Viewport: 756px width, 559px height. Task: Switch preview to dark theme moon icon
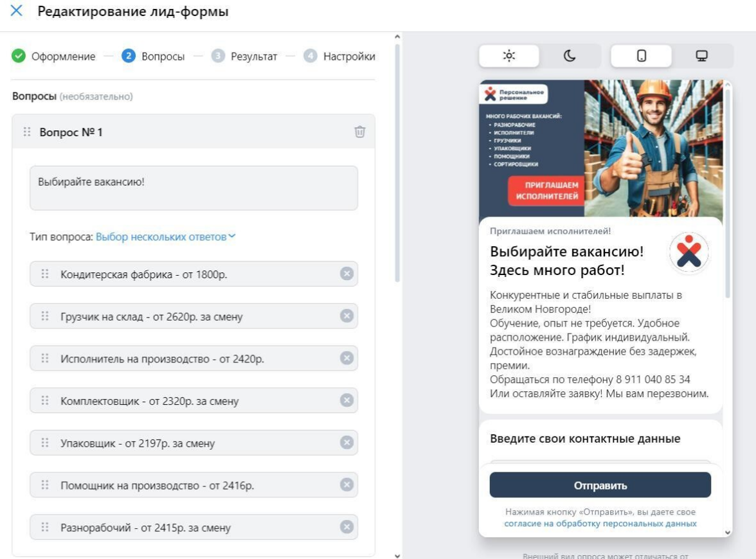coord(570,56)
